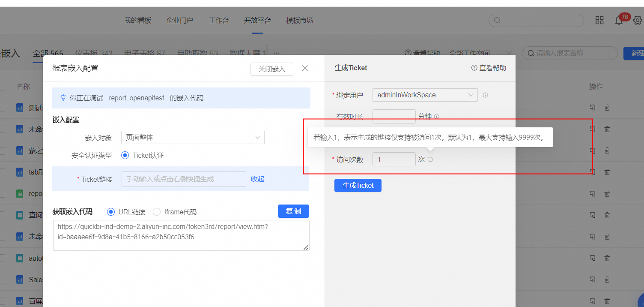The image size is (644, 307).
Task: Switch to the 开放平台 menu tab
Action: 257,21
